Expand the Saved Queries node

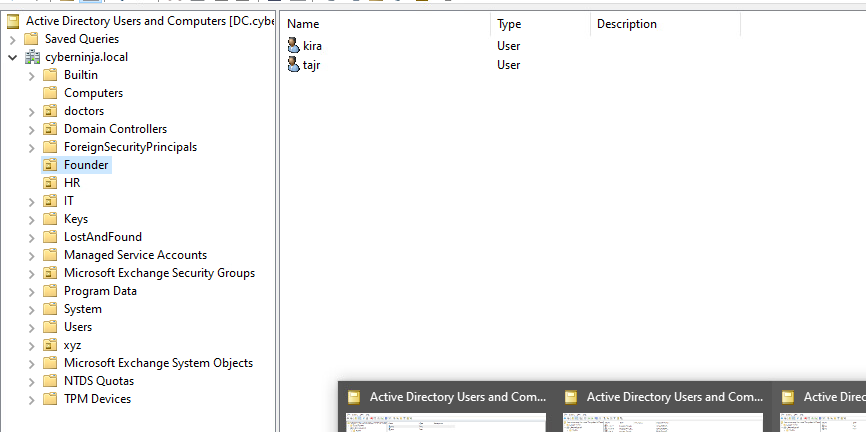(13, 39)
